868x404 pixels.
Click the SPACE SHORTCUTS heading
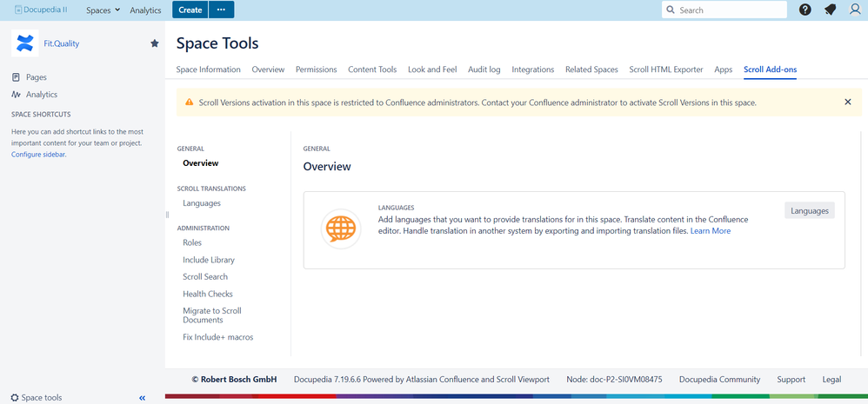41,115
